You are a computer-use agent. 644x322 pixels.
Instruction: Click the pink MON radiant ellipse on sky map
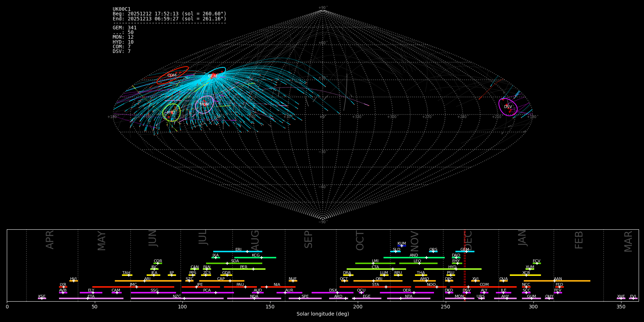(205, 104)
